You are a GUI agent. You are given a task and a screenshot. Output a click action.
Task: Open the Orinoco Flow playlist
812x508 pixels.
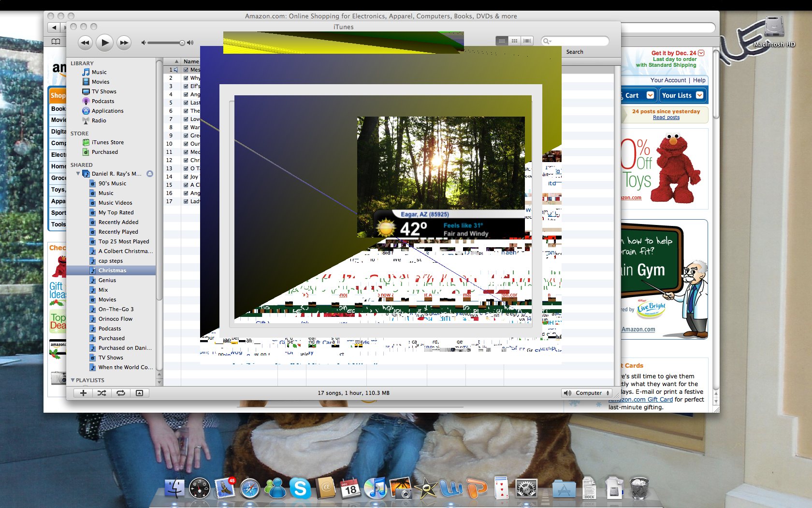pyautogui.click(x=115, y=319)
